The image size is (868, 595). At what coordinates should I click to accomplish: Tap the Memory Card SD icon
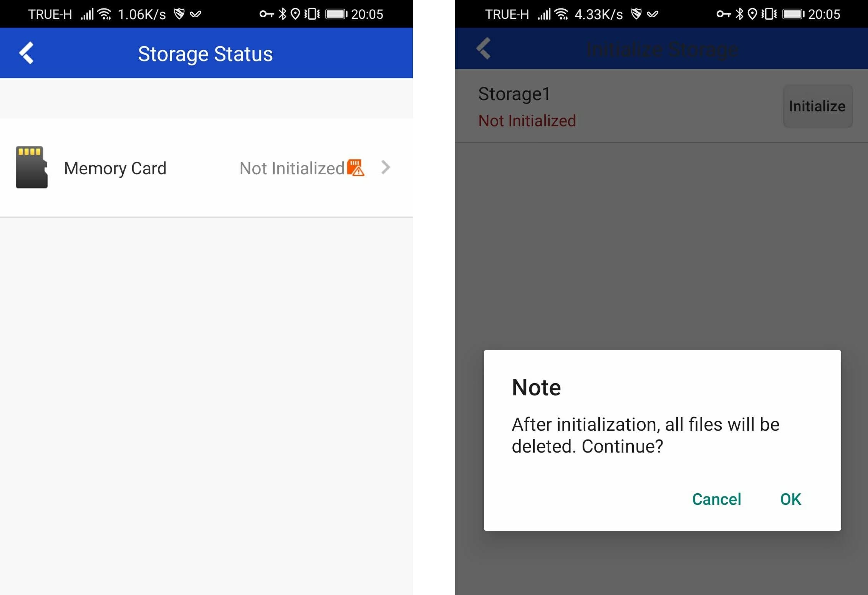click(31, 167)
